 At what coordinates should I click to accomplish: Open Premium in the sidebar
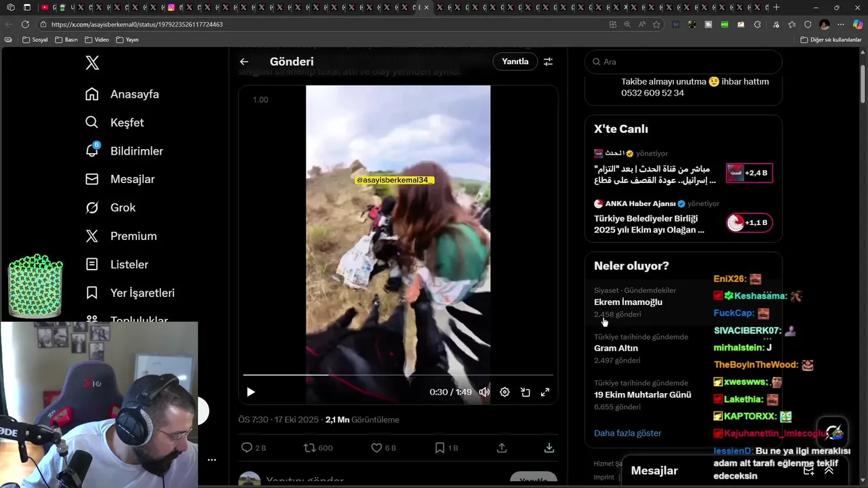121,237
